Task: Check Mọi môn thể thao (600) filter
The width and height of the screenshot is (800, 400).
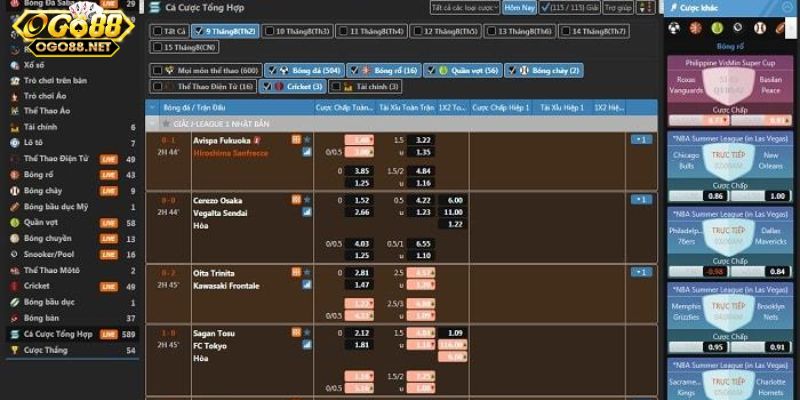Action: click(x=158, y=70)
